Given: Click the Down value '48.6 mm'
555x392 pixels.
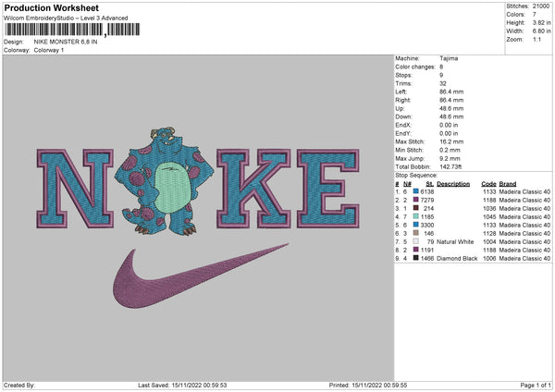Looking at the screenshot, I should click(x=451, y=116).
